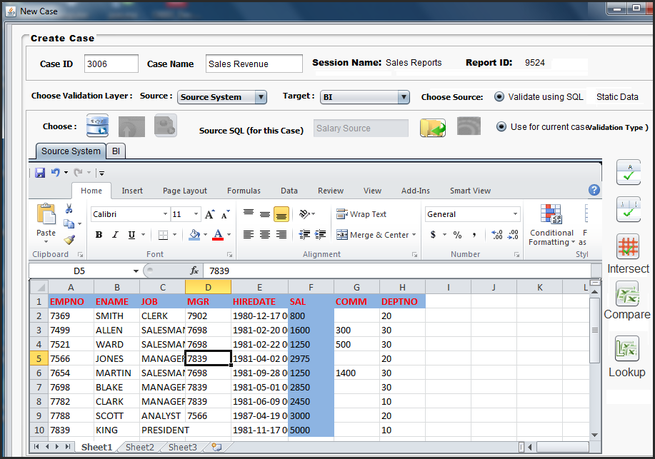This screenshot has width=655, height=459.
Task: Click the database source icon beside Choose
Action: pos(97,125)
